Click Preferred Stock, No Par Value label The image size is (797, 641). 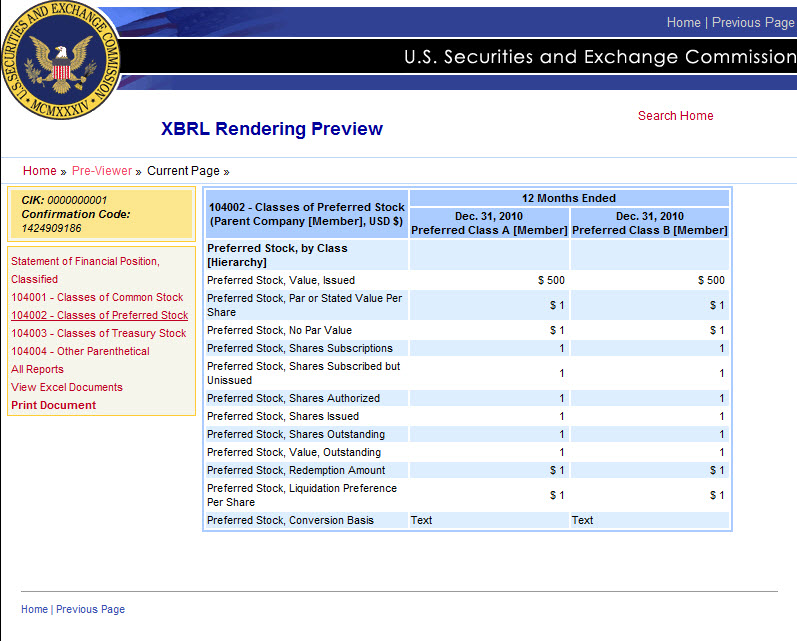click(280, 330)
